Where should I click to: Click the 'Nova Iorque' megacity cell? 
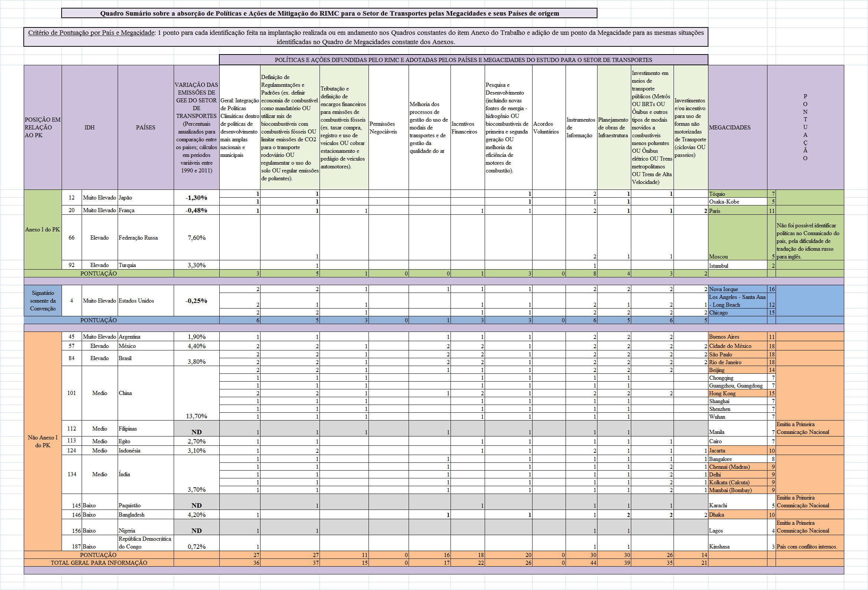click(x=738, y=289)
